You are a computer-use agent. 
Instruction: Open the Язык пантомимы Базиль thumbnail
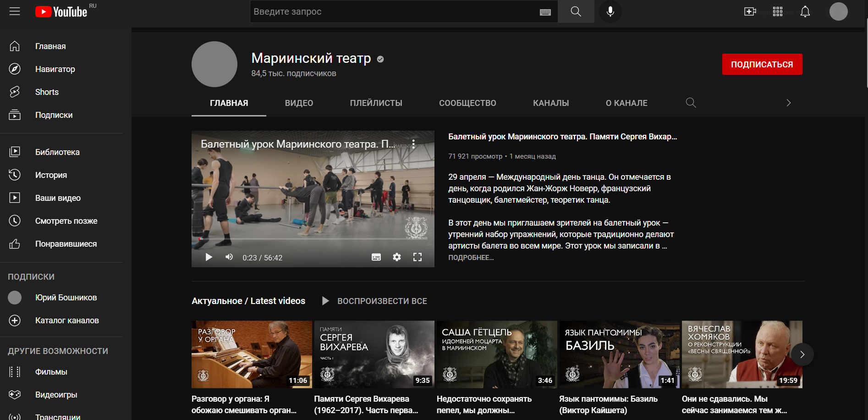click(620, 354)
